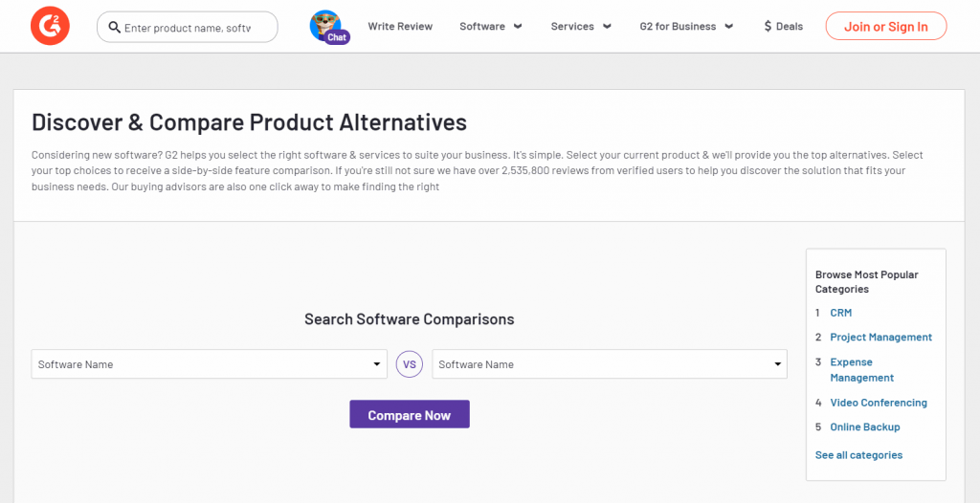Click the Join or Sign In button
The height and width of the screenshot is (503, 980).
coord(885,27)
